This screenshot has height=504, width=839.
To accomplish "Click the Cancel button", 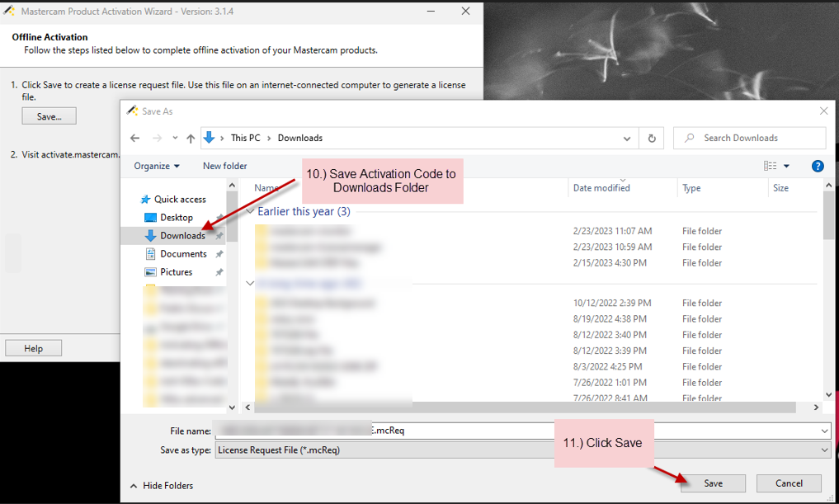I will [x=789, y=483].
